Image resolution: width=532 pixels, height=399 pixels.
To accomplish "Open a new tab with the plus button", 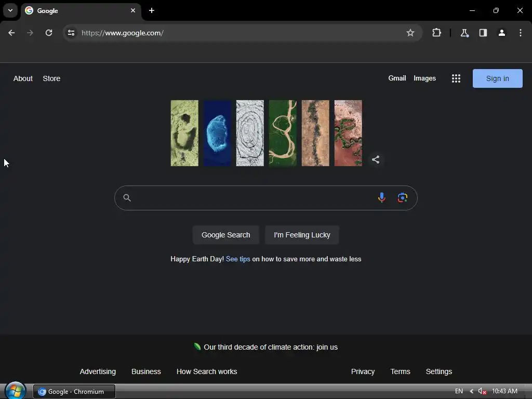I will (x=152, y=10).
